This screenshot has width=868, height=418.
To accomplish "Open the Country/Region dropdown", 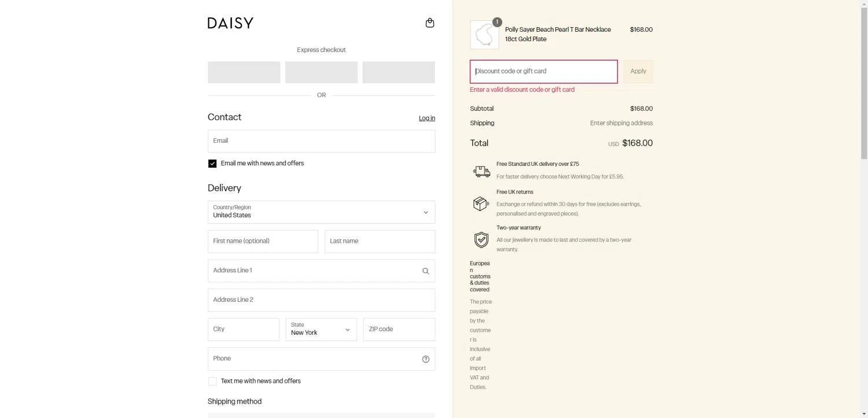I will (x=321, y=212).
